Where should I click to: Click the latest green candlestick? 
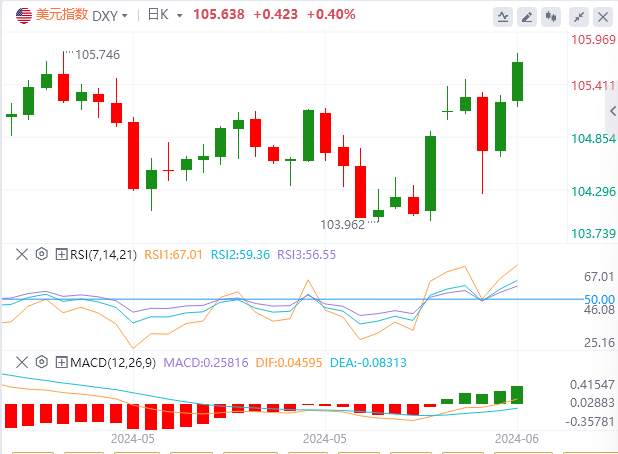[x=517, y=81]
